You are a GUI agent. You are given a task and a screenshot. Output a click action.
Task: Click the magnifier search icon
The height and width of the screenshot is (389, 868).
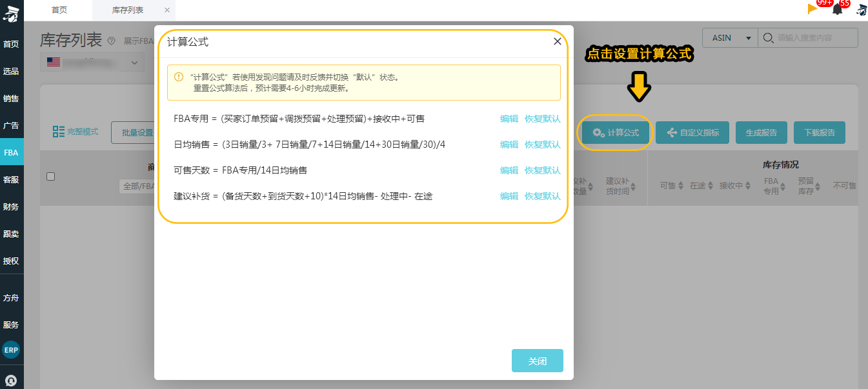(768, 38)
